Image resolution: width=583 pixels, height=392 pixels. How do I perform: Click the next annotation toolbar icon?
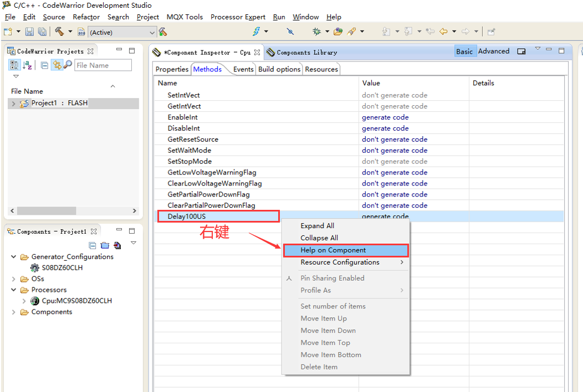tap(386, 32)
